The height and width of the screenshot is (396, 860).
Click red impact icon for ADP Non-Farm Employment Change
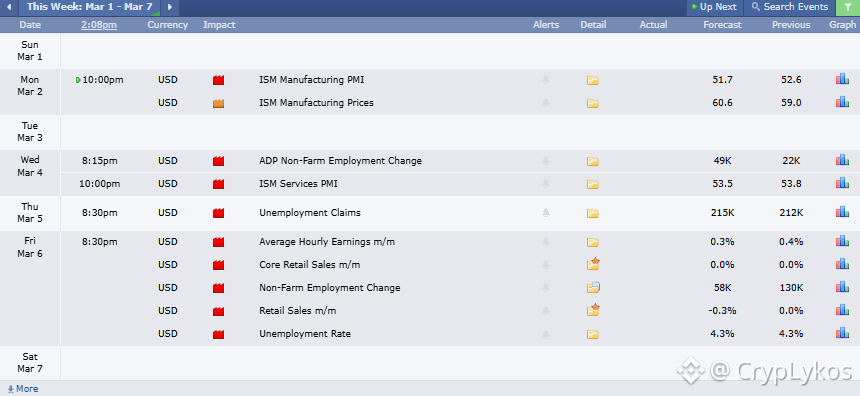[x=219, y=161]
